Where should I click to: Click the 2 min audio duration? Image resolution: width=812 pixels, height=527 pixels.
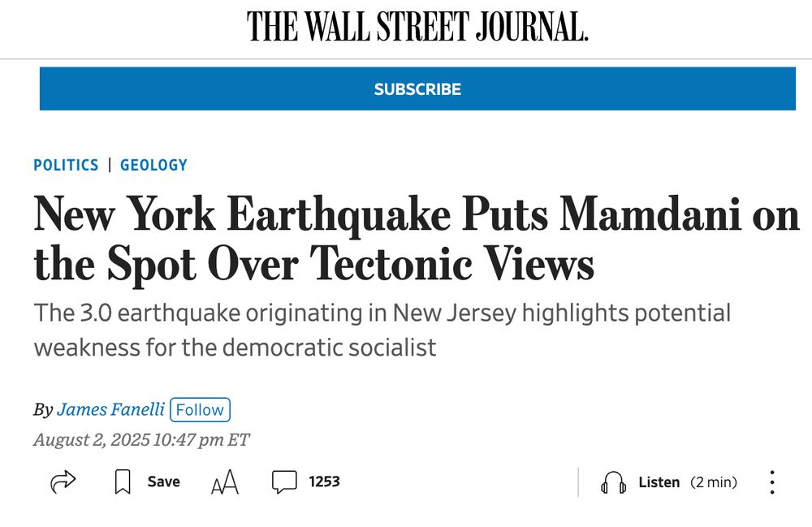[714, 482]
